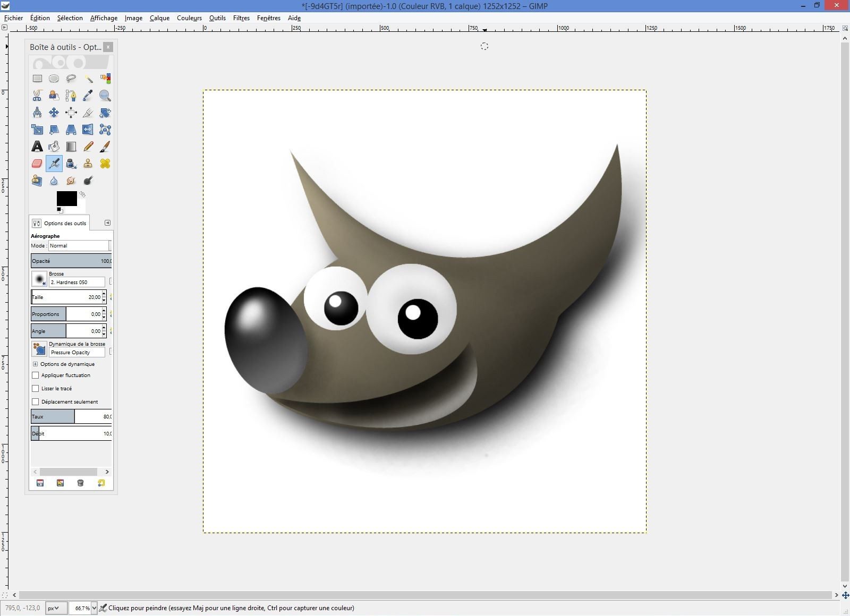This screenshot has height=616, width=850.
Task: Enable the Lisser le tracé checkbox
Action: [x=36, y=388]
